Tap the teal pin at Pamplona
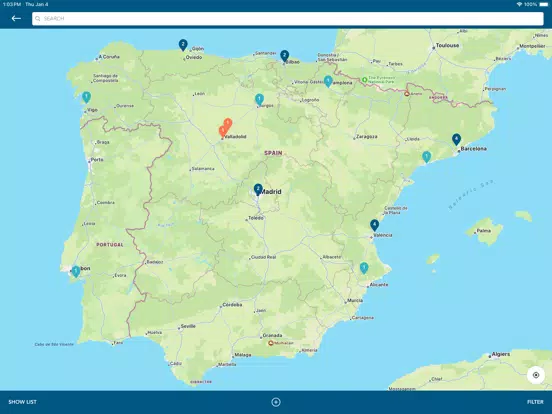This screenshot has height=414, width=552. [328, 81]
